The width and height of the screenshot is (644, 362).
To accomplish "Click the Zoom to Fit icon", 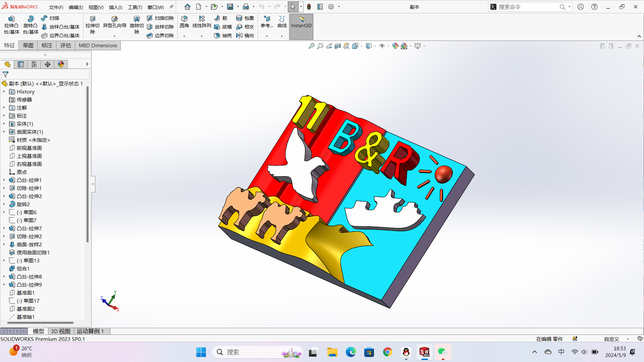I will [x=312, y=46].
